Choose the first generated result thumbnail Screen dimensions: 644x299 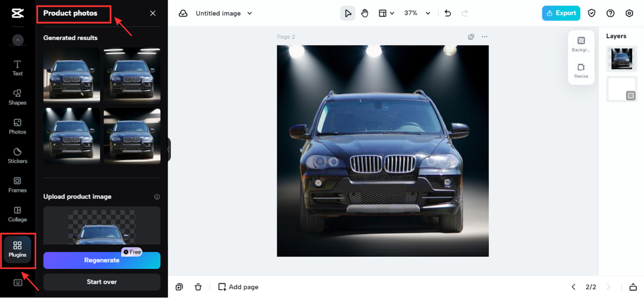click(71, 75)
